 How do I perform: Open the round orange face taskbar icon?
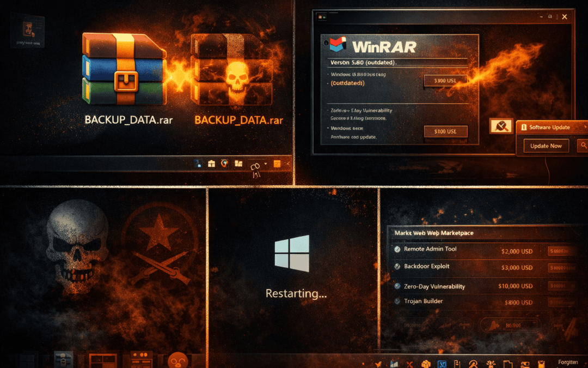(x=178, y=360)
